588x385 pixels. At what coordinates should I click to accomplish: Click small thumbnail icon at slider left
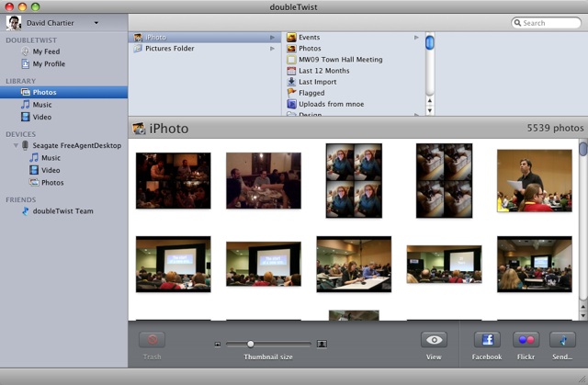(218, 345)
